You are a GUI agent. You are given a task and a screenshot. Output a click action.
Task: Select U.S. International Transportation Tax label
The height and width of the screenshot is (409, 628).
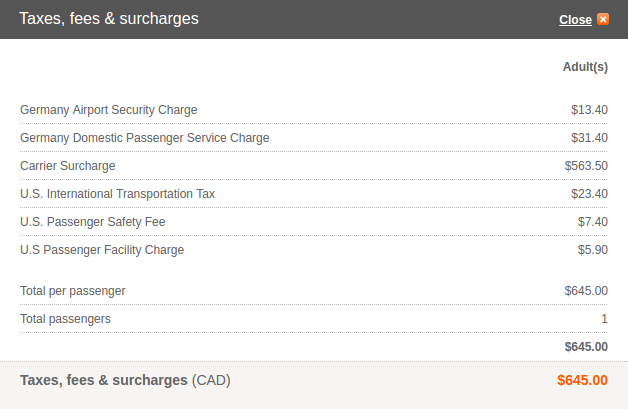pyautogui.click(x=117, y=194)
